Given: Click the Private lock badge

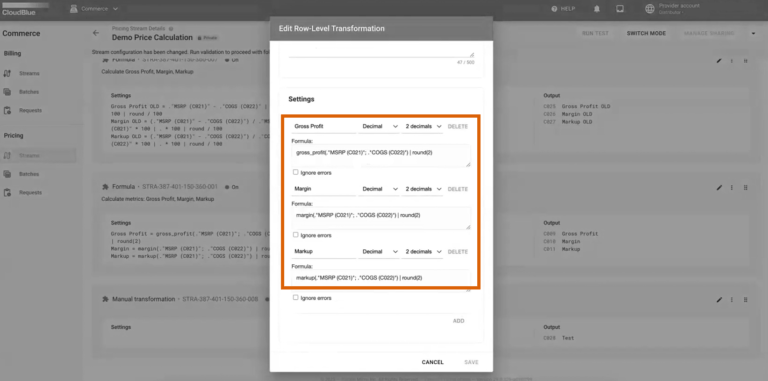Looking at the screenshot, I should [x=208, y=38].
